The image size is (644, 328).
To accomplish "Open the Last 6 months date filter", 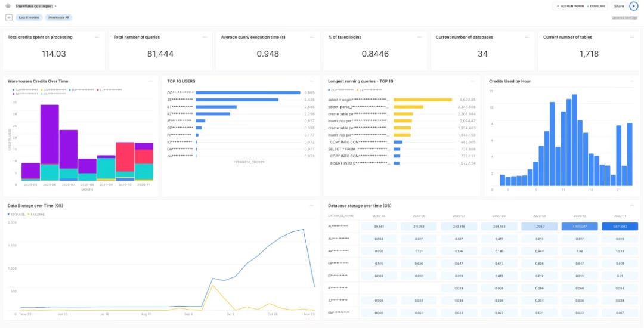I will pyautogui.click(x=29, y=18).
